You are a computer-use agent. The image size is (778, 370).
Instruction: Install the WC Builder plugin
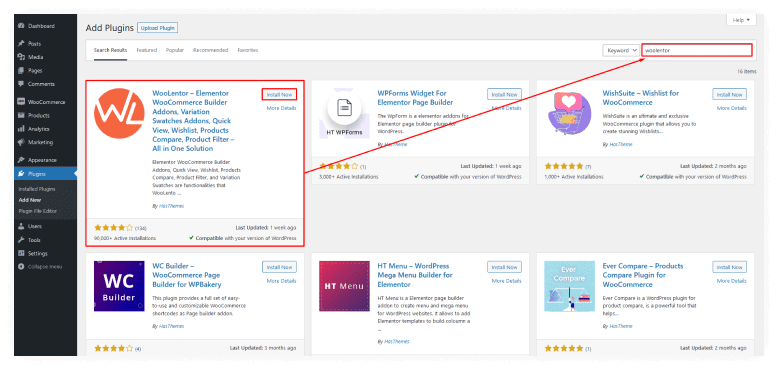(279, 267)
